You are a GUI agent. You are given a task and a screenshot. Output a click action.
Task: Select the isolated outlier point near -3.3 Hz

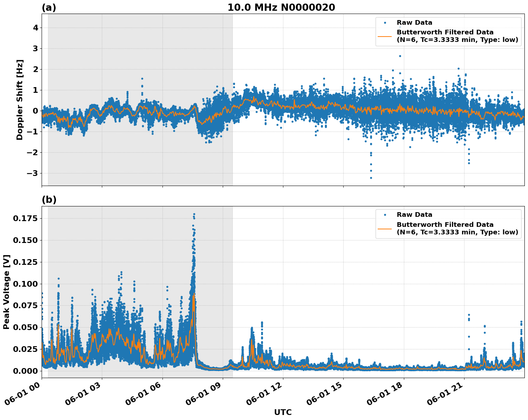(x=371, y=178)
